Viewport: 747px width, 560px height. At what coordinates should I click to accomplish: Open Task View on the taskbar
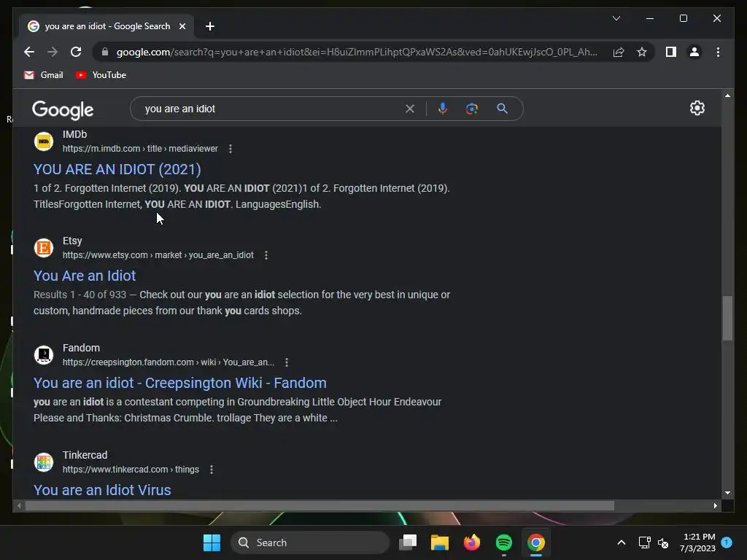coord(408,542)
